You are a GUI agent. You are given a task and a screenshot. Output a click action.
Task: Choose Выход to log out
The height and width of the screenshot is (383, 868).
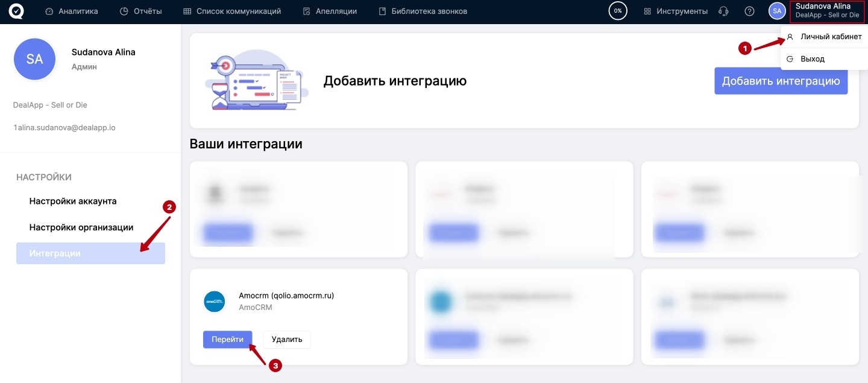coord(812,59)
